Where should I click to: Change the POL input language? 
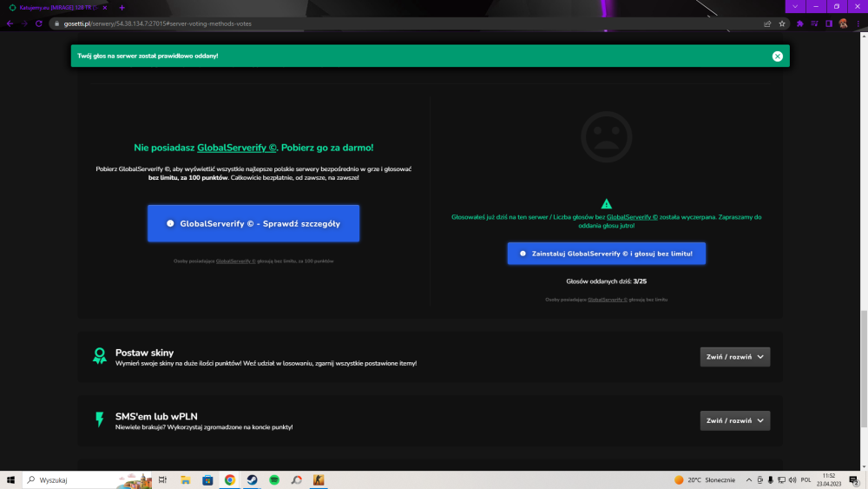[x=806, y=480]
